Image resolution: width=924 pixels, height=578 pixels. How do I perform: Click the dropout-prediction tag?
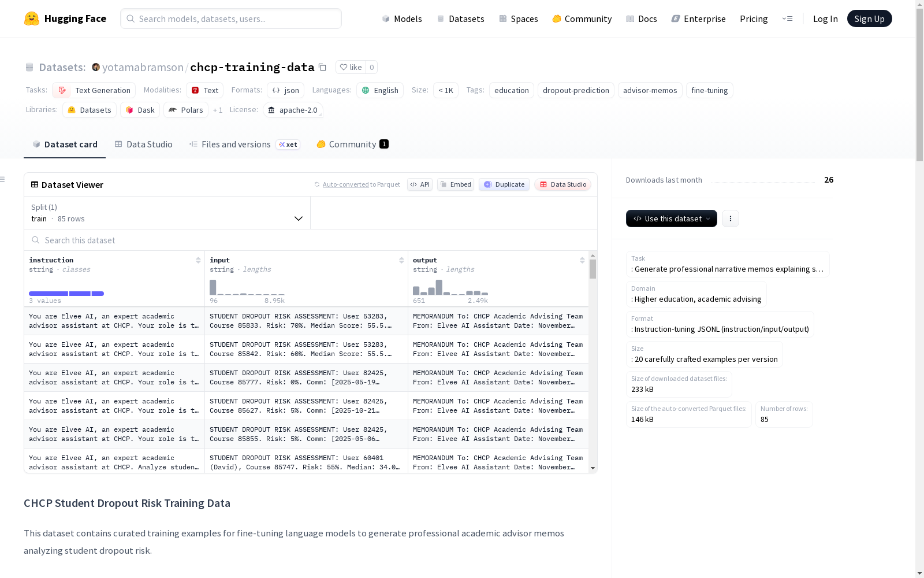[576, 90]
